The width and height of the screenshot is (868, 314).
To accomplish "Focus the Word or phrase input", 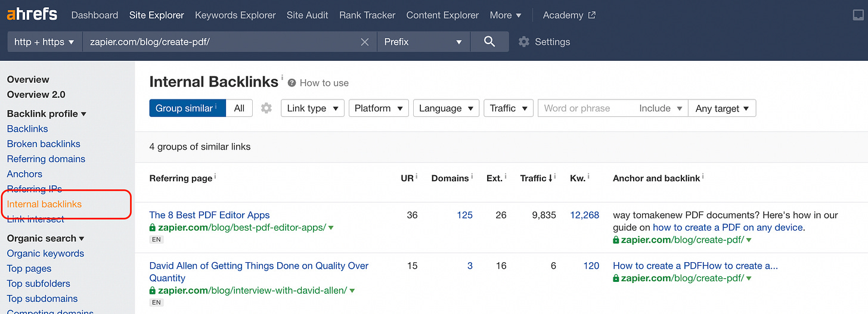I will click(x=587, y=108).
